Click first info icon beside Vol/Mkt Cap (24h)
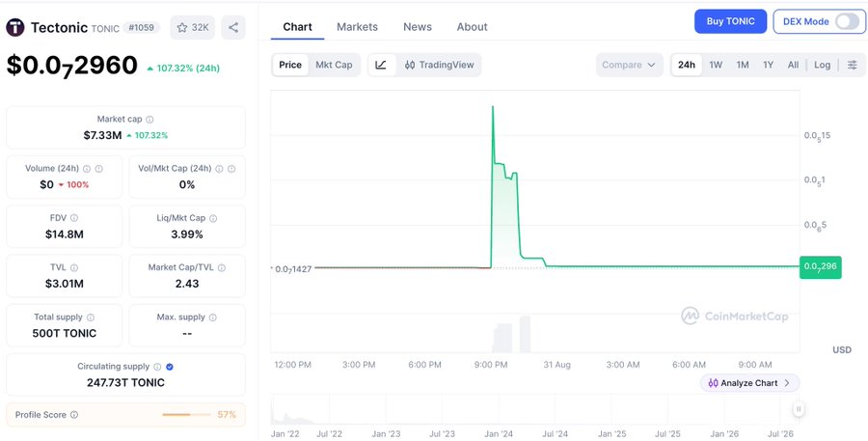868x441 pixels. pos(219,169)
